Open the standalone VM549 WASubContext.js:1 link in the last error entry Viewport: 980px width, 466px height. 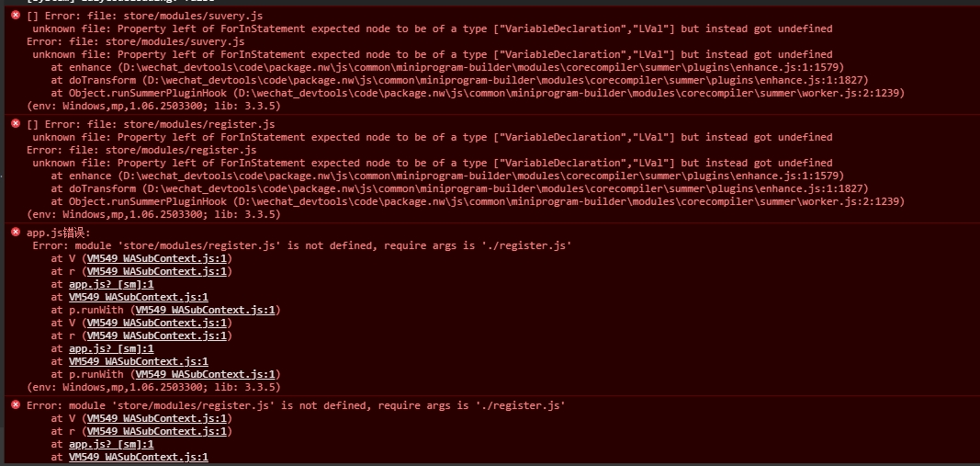(x=139, y=457)
